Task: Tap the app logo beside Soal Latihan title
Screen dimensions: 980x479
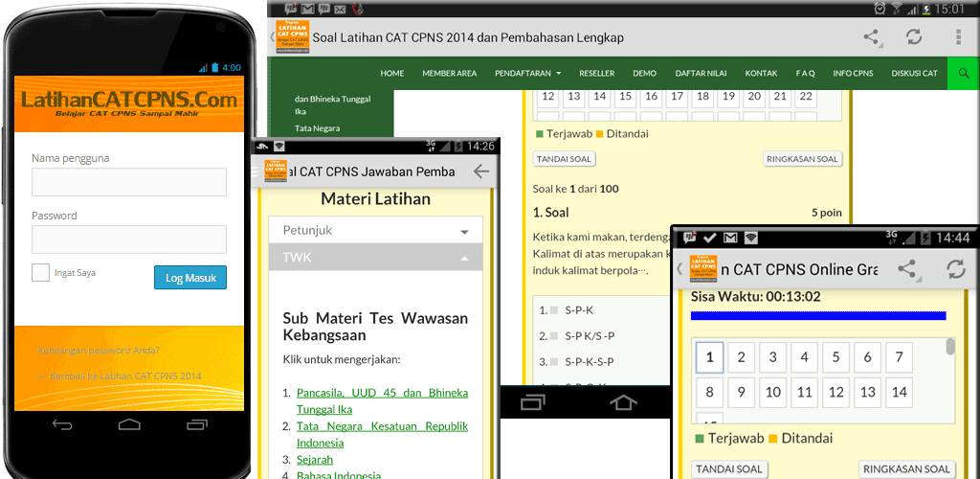Action: 293,37
